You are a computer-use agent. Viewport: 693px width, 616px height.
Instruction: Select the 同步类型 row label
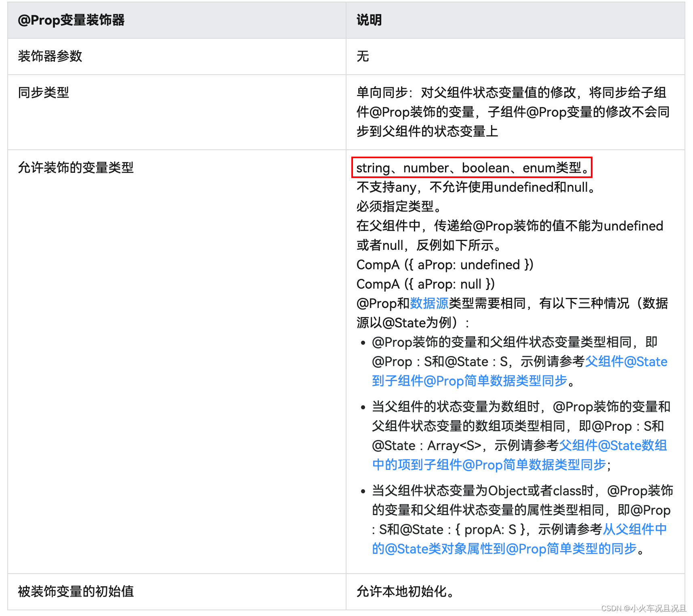[44, 93]
